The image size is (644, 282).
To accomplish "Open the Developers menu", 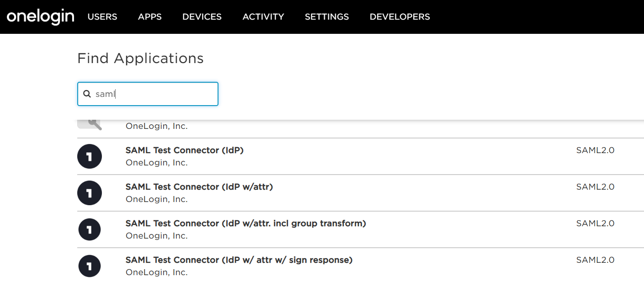I will [x=400, y=17].
